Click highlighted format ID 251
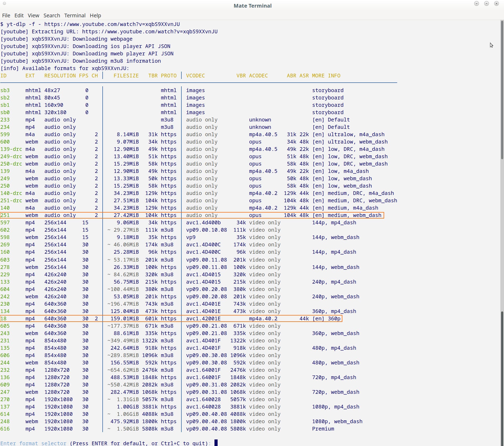 click(x=5, y=215)
